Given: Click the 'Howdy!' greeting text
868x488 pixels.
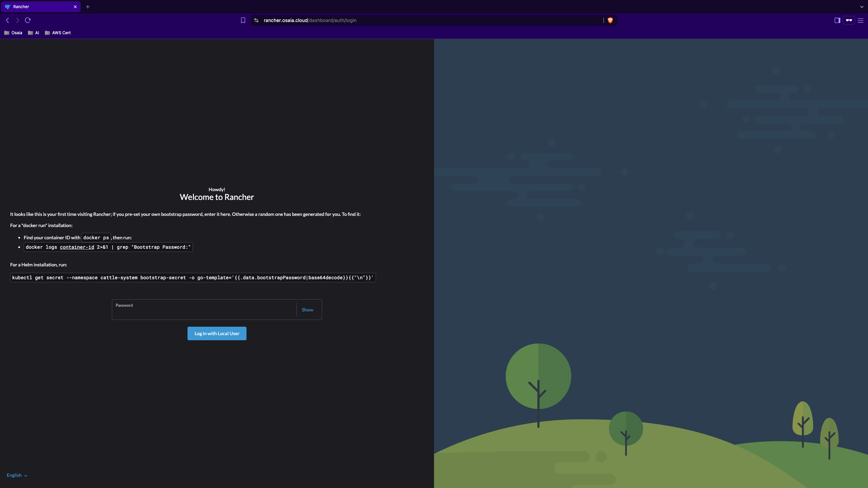Looking at the screenshot, I should tap(217, 189).
